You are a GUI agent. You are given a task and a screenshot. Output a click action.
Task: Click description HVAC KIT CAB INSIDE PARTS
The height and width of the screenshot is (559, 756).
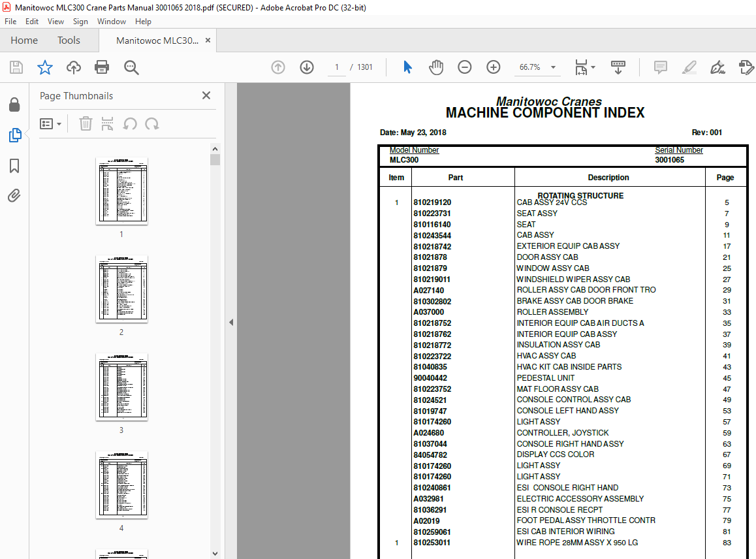569,367
